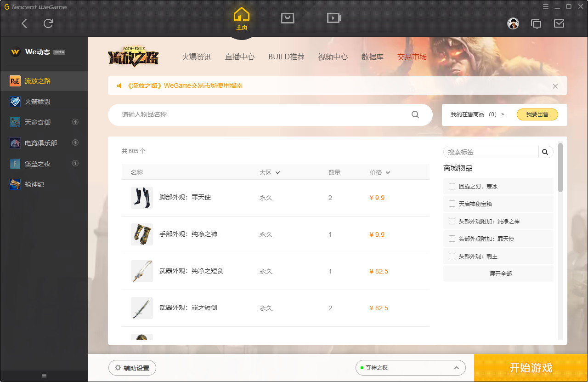The width and height of the screenshot is (588, 382).
Task: Click the 武器外观：罪之短剑 thumbnail
Action: point(142,308)
